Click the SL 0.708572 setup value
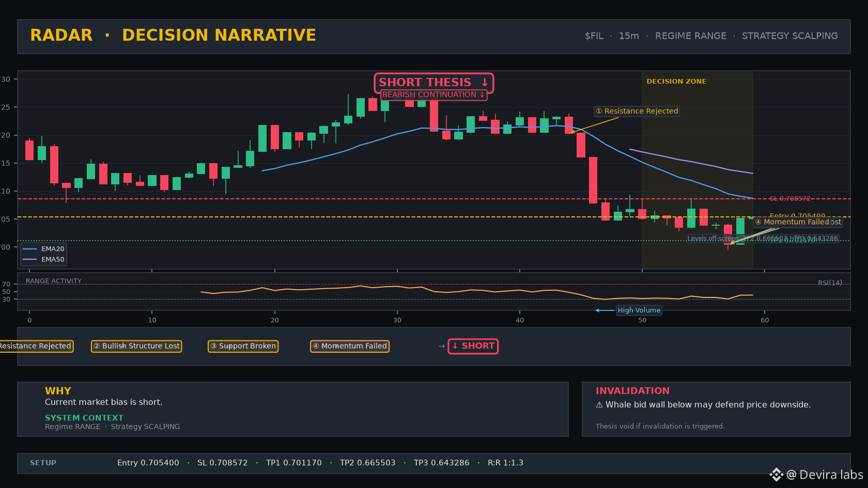Viewport: 868px width, 488px height. click(x=222, y=463)
